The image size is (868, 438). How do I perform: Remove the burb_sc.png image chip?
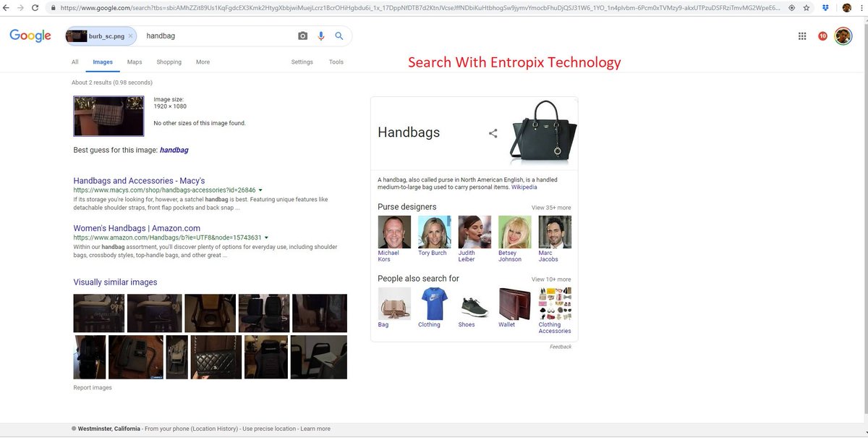coord(129,35)
